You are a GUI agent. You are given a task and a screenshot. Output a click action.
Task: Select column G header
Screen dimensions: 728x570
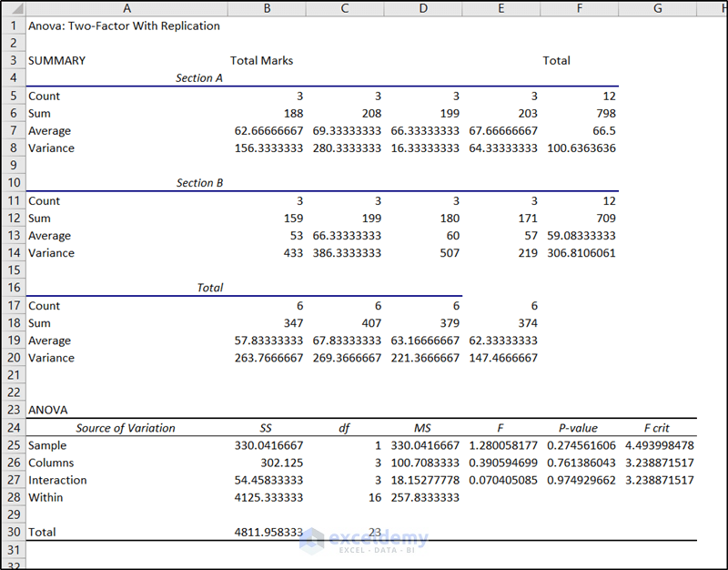[x=657, y=8]
